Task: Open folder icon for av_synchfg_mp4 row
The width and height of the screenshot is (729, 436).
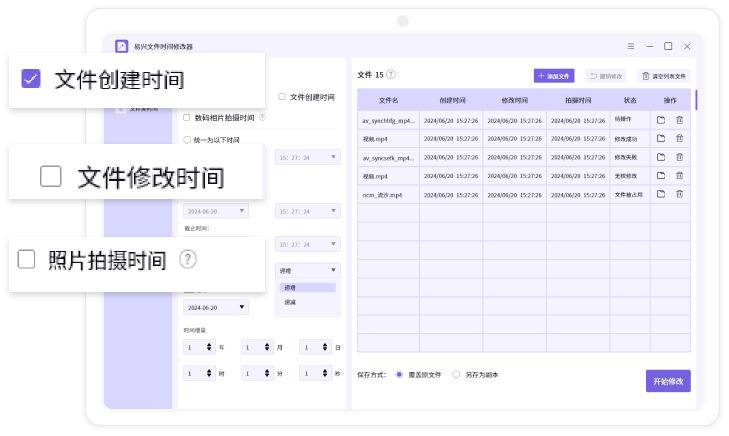Action: (x=660, y=120)
